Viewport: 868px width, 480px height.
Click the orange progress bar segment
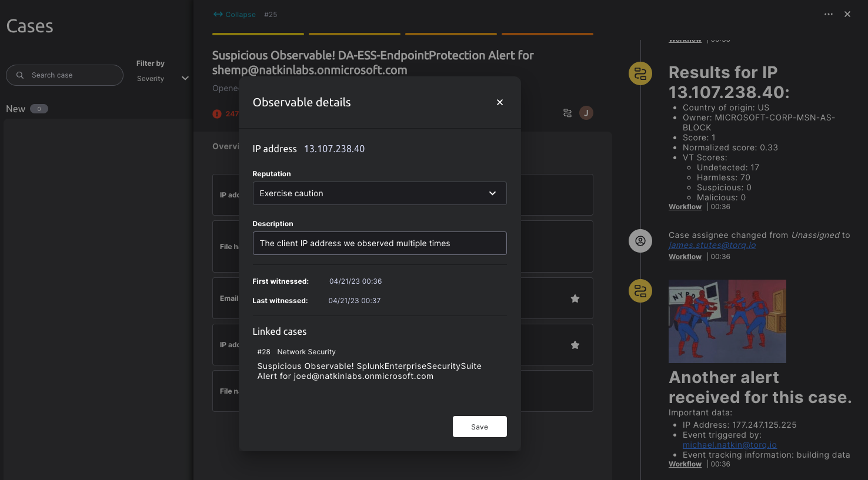tap(547, 34)
